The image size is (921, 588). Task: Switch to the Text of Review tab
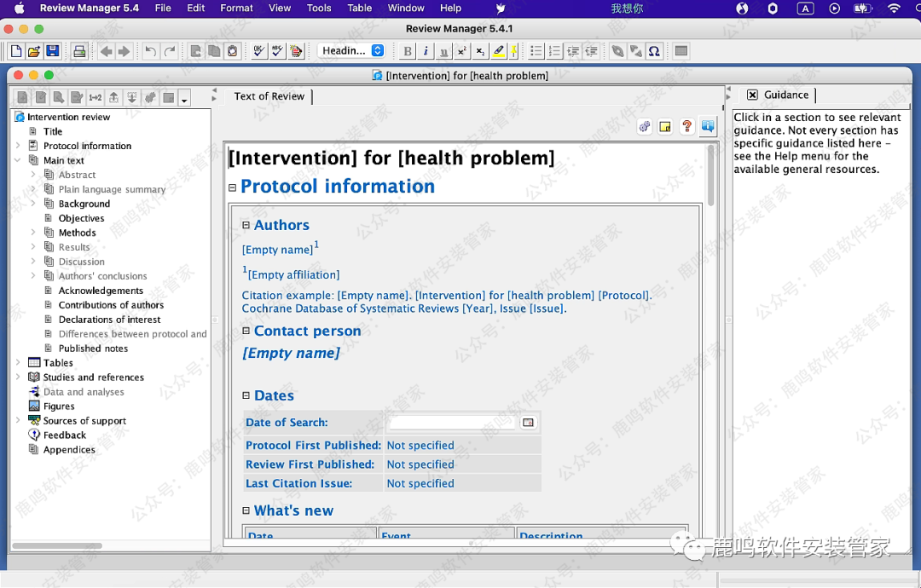pos(269,96)
